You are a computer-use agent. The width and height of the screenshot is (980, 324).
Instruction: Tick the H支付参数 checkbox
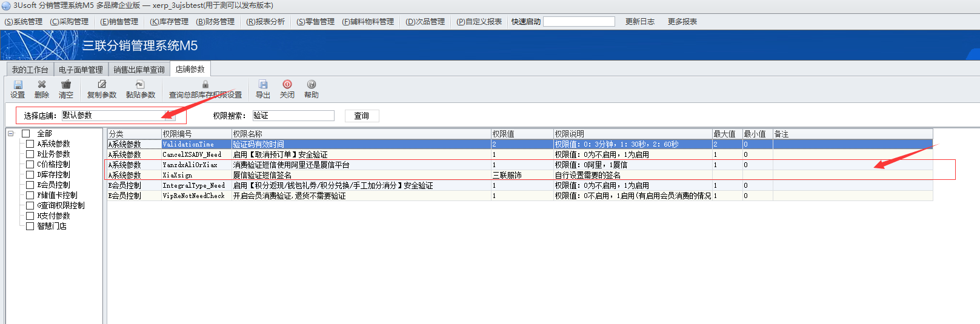click(30, 216)
